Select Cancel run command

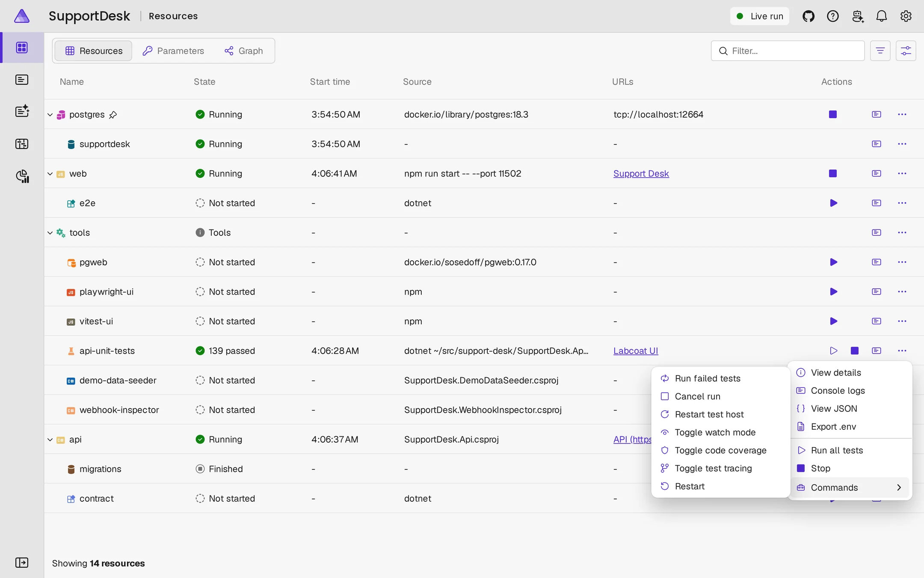point(720,396)
